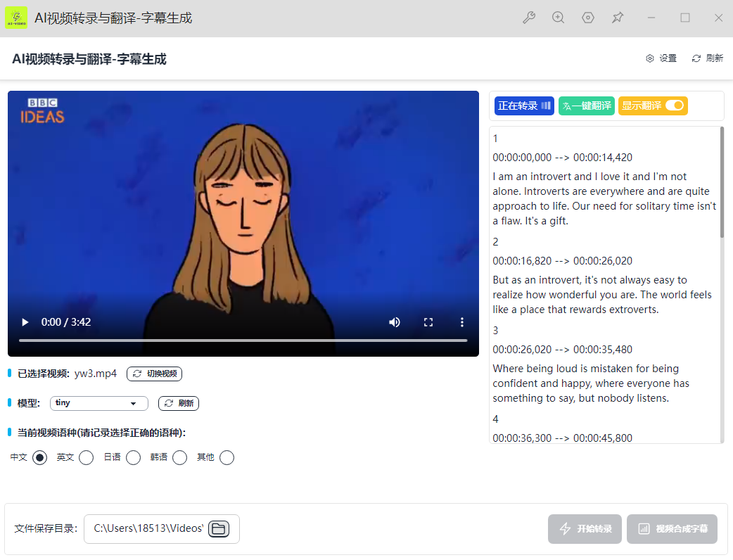Click the hexagon settings icon in title bar
Image resolution: width=733 pixels, height=560 pixels.
[588, 18]
